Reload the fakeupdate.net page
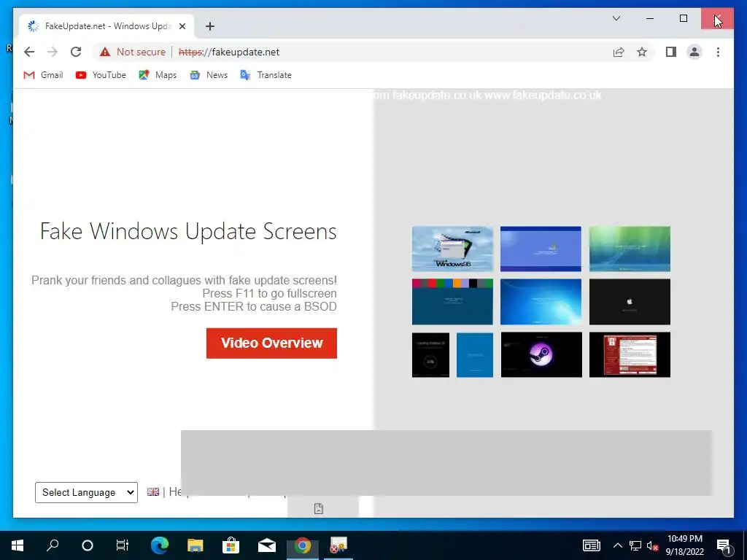 pos(76,52)
